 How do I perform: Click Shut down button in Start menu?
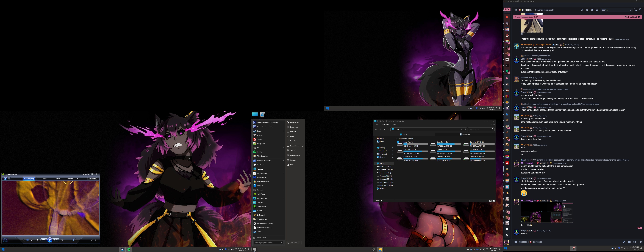click(x=292, y=243)
